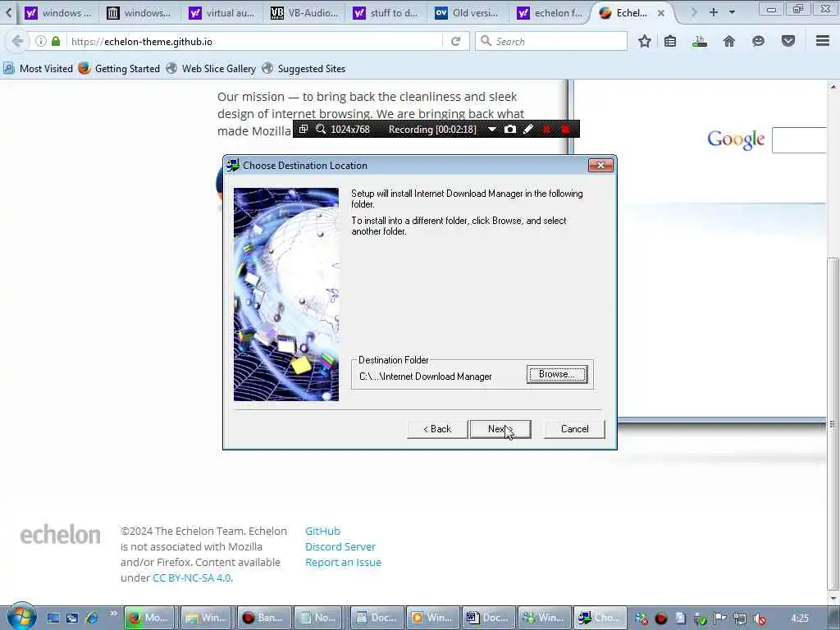840x630 pixels.
Task: Close the active 'Echel...' tab
Action: [x=661, y=13]
